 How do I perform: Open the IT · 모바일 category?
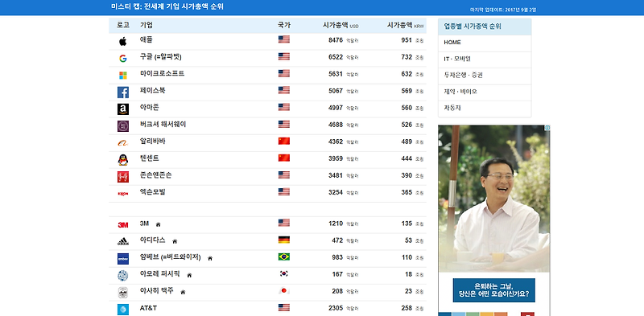tap(485, 59)
